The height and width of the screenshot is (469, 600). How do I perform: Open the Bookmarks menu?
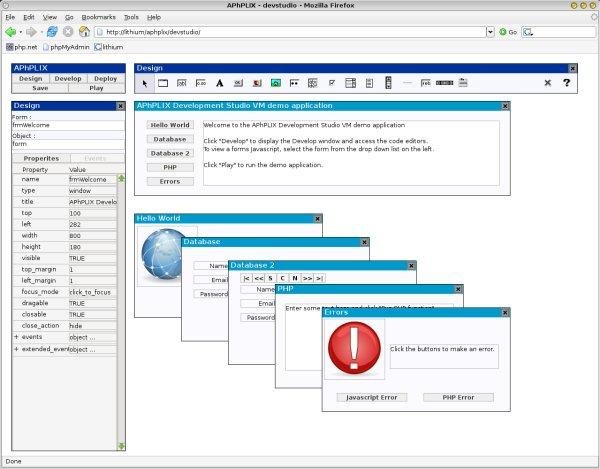pyautogui.click(x=98, y=17)
